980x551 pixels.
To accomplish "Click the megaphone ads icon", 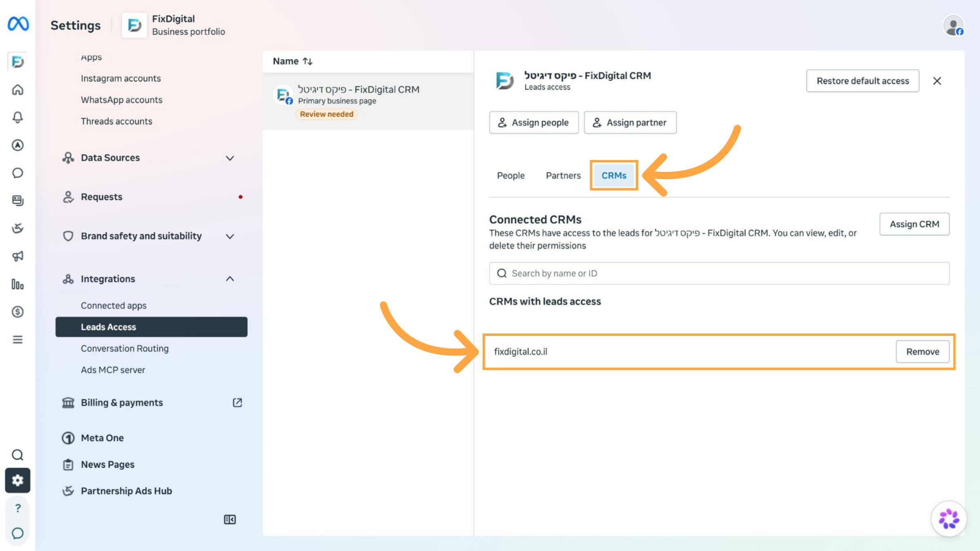I will click(18, 256).
